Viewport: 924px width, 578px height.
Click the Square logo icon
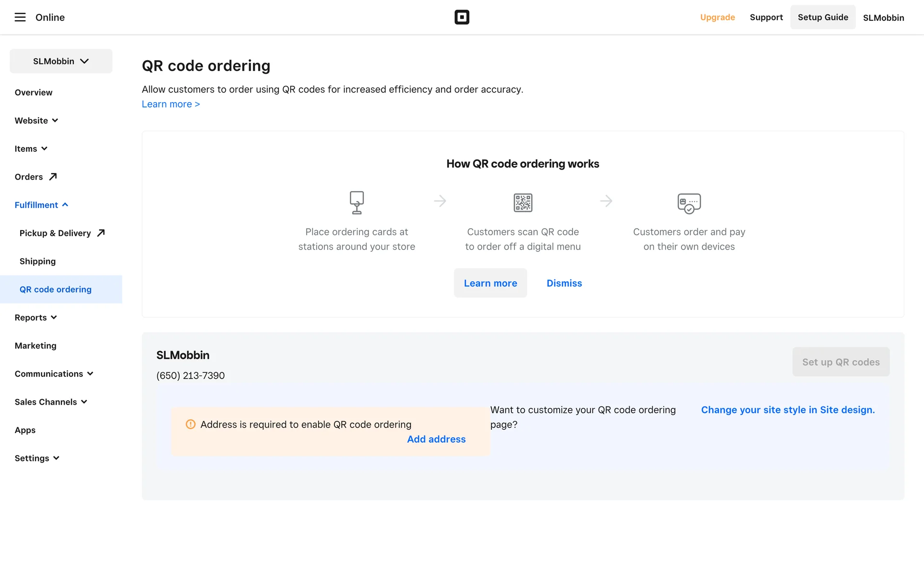coord(462,17)
